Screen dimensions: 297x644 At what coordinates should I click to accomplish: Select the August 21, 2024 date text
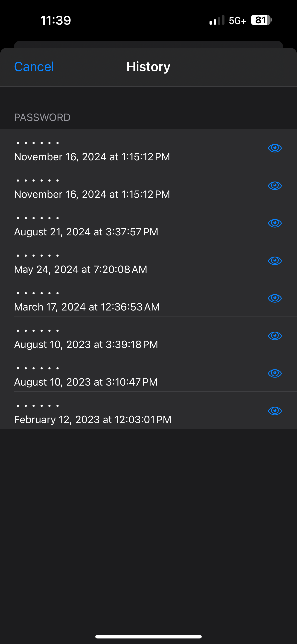(x=86, y=232)
